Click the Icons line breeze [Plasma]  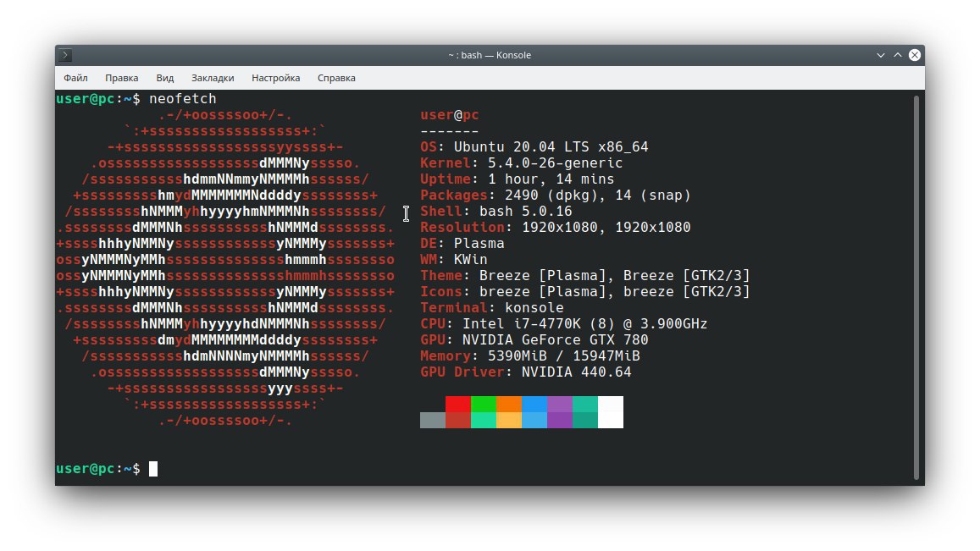point(585,292)
